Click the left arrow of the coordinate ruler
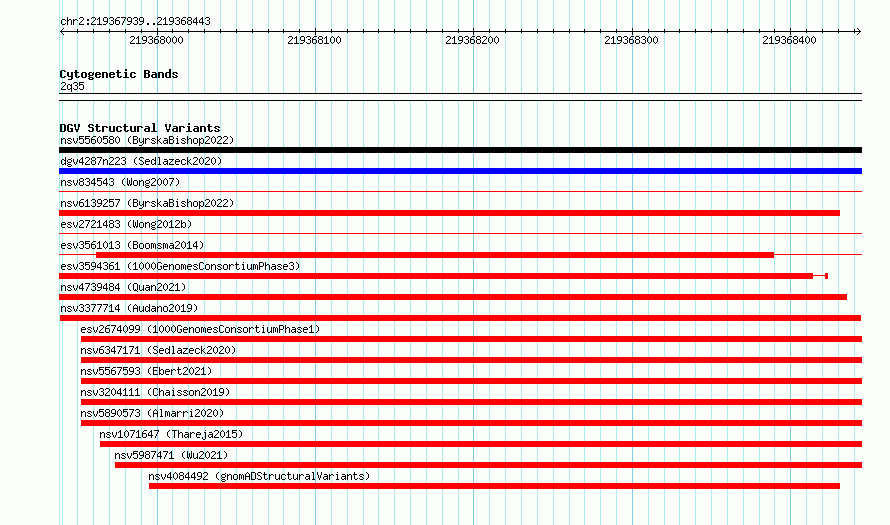The image size is (890, 525). [x=62, y=32]
